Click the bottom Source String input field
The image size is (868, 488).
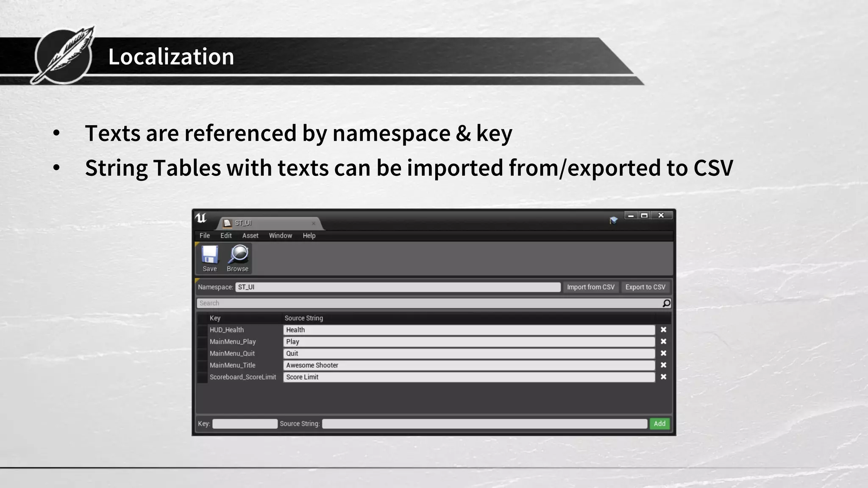pyautogui.click(x=485, y=424)
